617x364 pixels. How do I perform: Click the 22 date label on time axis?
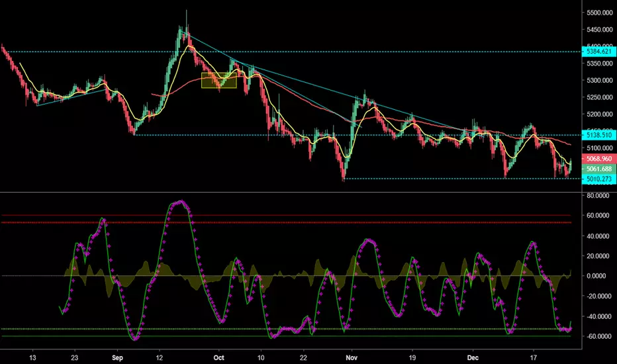pos(303,357)
